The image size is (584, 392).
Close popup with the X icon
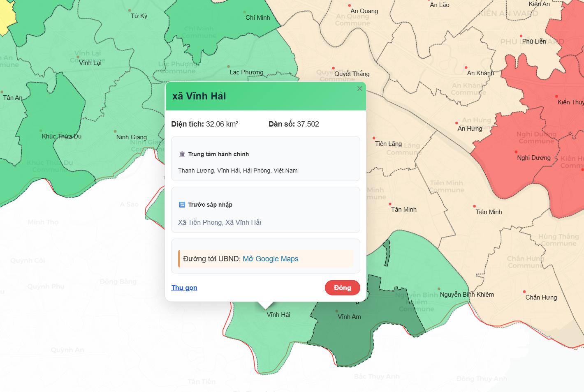tap(359, 89)
